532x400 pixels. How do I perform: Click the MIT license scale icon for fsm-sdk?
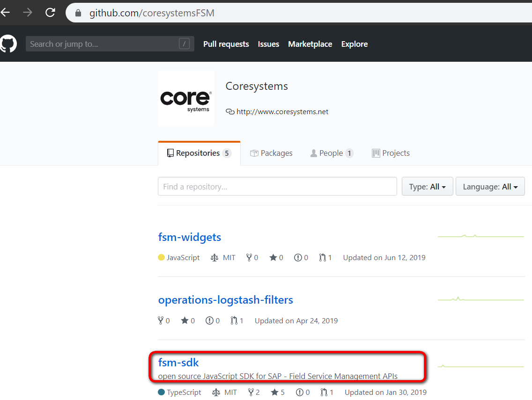click(216, 392)
